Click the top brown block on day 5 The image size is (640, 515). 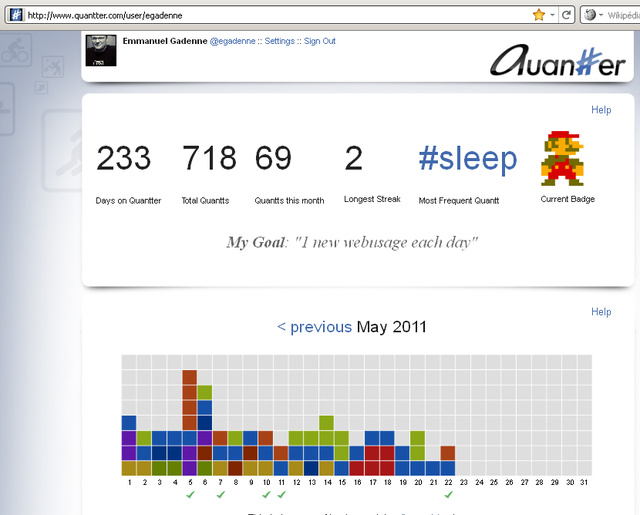190,377
